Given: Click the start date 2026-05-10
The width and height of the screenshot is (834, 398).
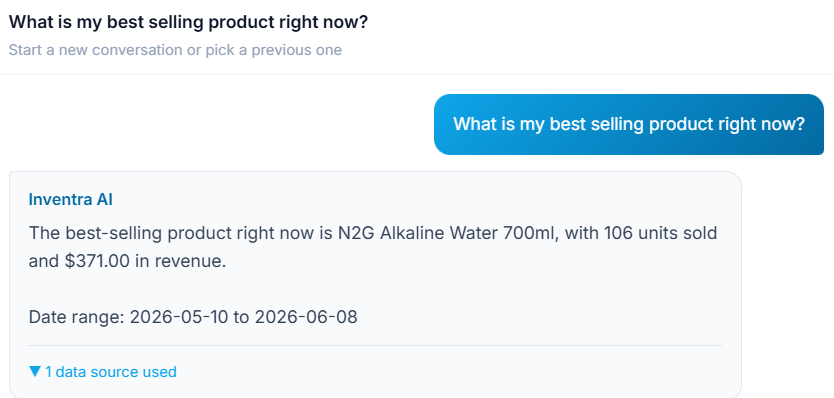Looking at the screenshot, I should (179, 317).
